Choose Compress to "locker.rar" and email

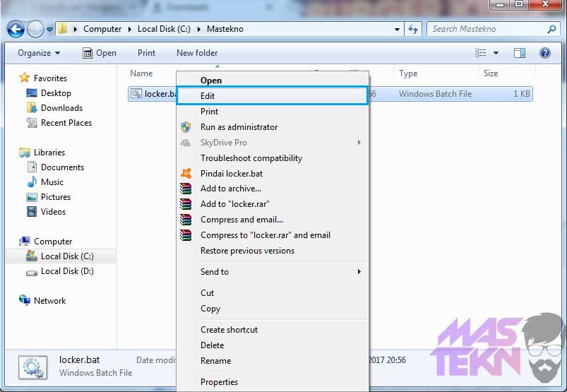point(273,235)
